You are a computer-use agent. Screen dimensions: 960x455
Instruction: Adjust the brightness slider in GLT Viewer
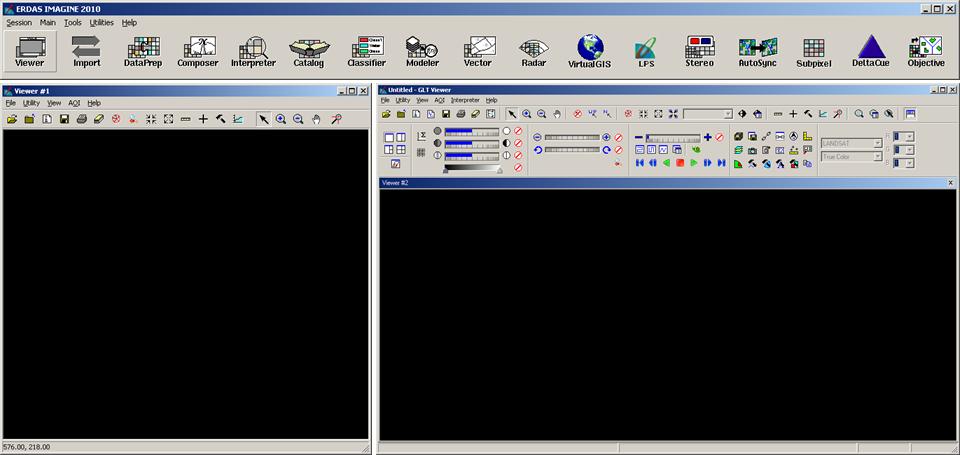pos(471,131)
